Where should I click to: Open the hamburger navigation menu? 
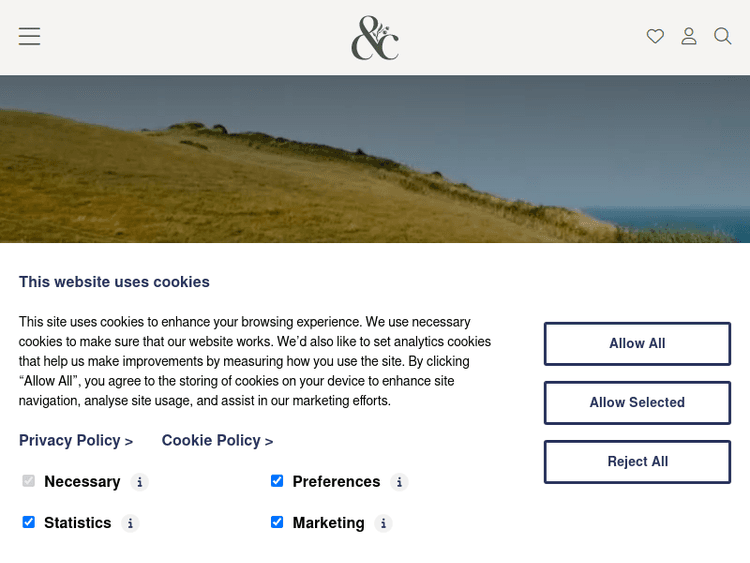click(29, 36)
